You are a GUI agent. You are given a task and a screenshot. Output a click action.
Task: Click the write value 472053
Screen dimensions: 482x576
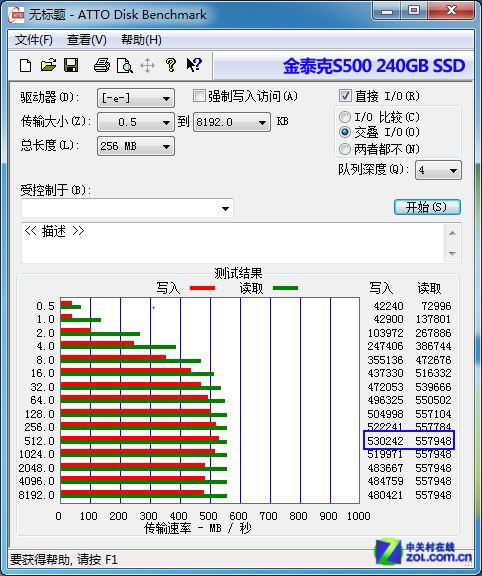pos(385,387)
